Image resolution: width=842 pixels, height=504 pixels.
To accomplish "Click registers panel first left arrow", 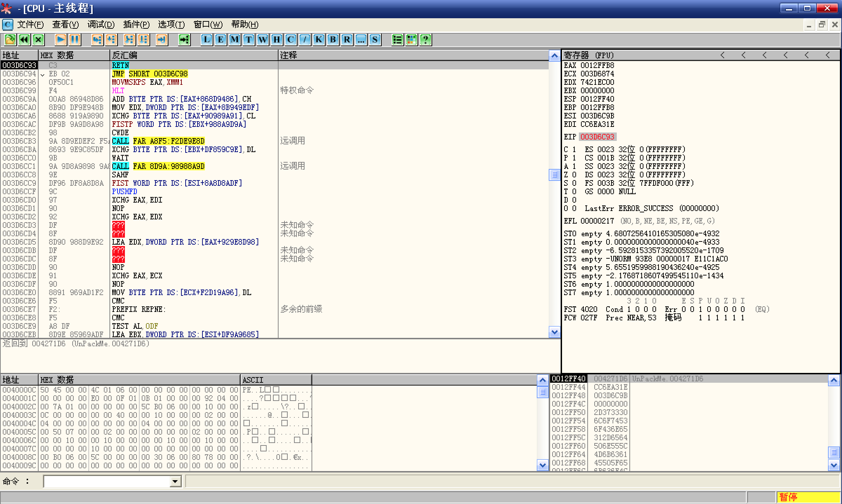I will (722, 55).
